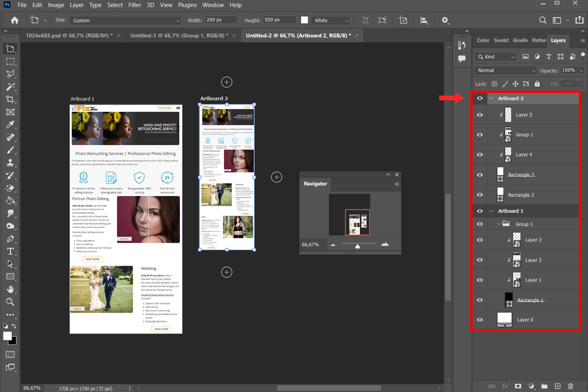Select the Polygonal Lasso tool
Viewport: 588px width, 392px height.
10,74
